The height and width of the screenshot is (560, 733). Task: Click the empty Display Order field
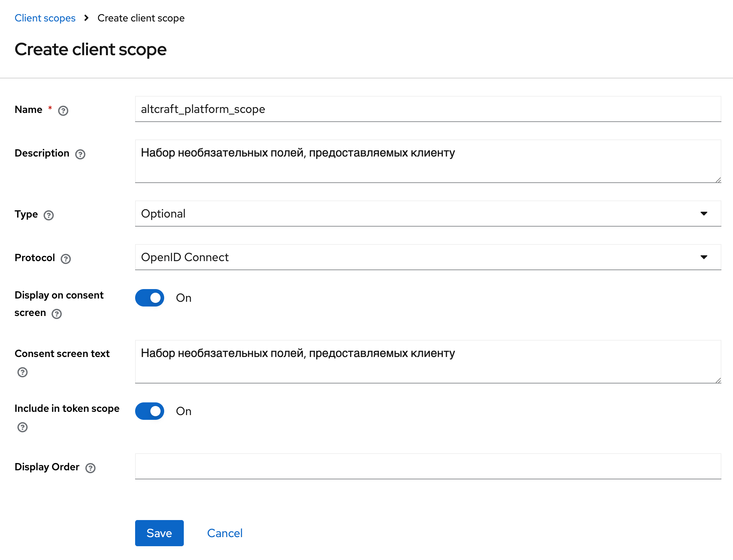point(428,466)
